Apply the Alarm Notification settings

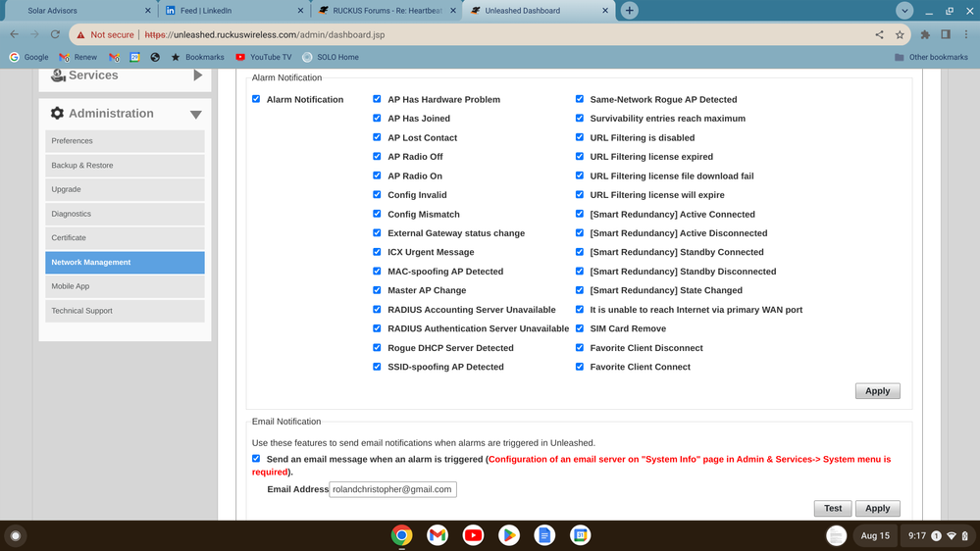pyautogui.click(x=878, y=391)
